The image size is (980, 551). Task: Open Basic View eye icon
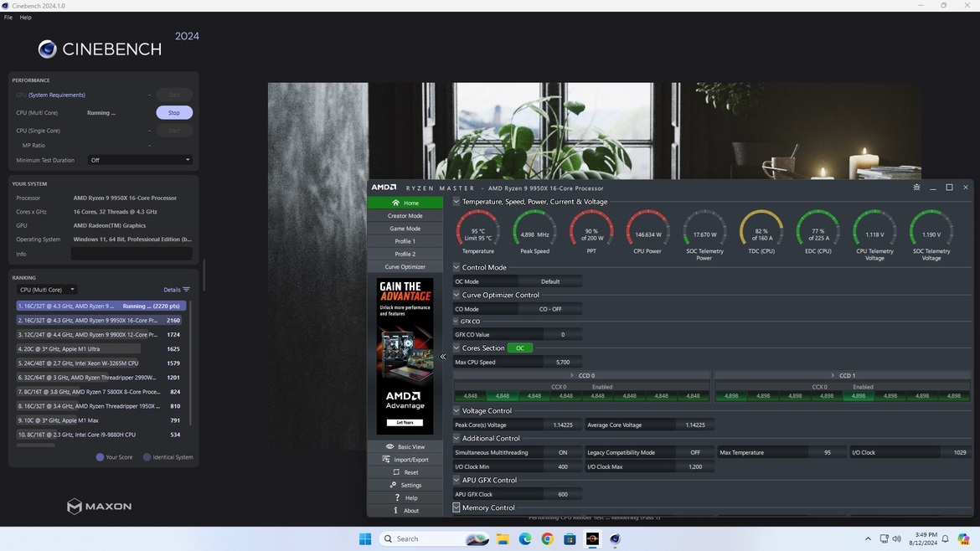[x=389, y=446]
